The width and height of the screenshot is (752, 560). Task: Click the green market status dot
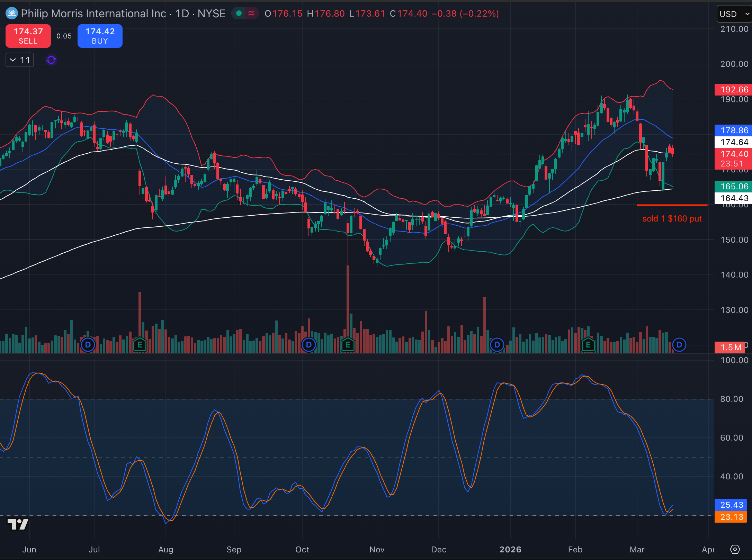pyautogui.click(x=239, y=13)
